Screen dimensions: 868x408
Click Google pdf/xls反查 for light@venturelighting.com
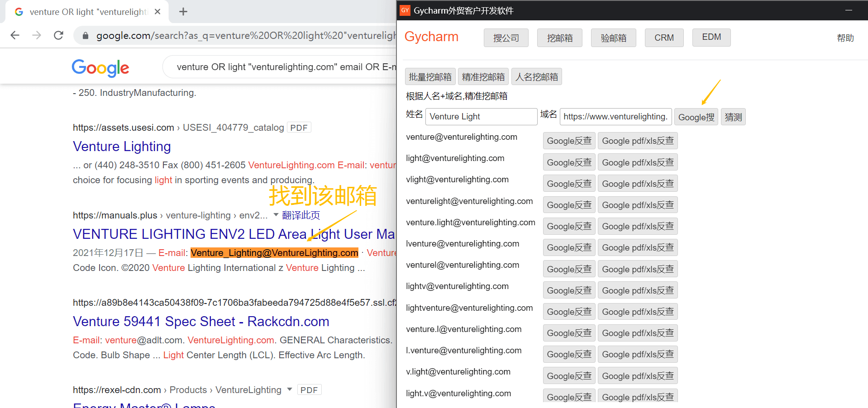638,162
